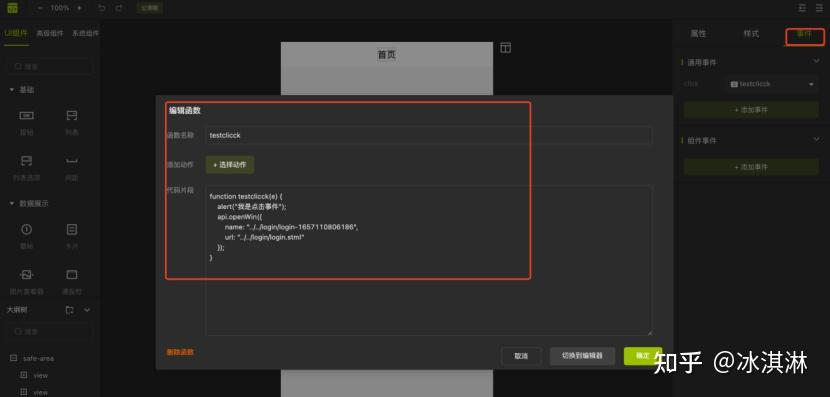Collapse the 数据展示 component group
The height and width of the screenshot is (397, 830).
(x=12, y=203)
